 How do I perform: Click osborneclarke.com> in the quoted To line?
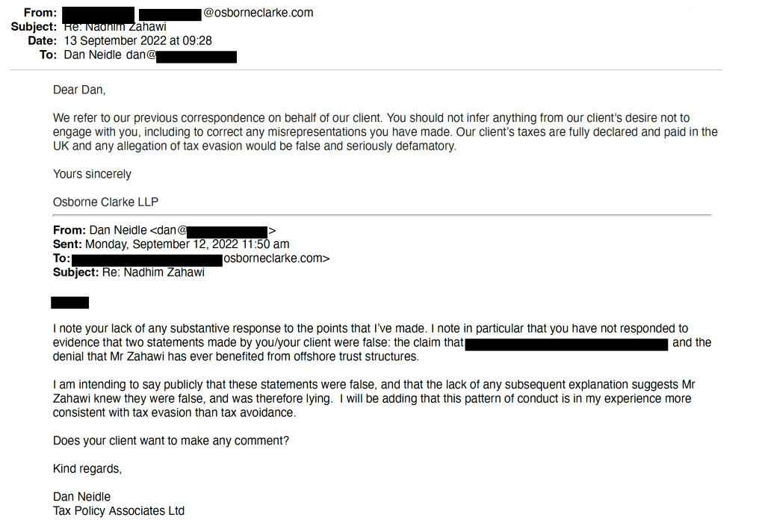click(276, 259)
